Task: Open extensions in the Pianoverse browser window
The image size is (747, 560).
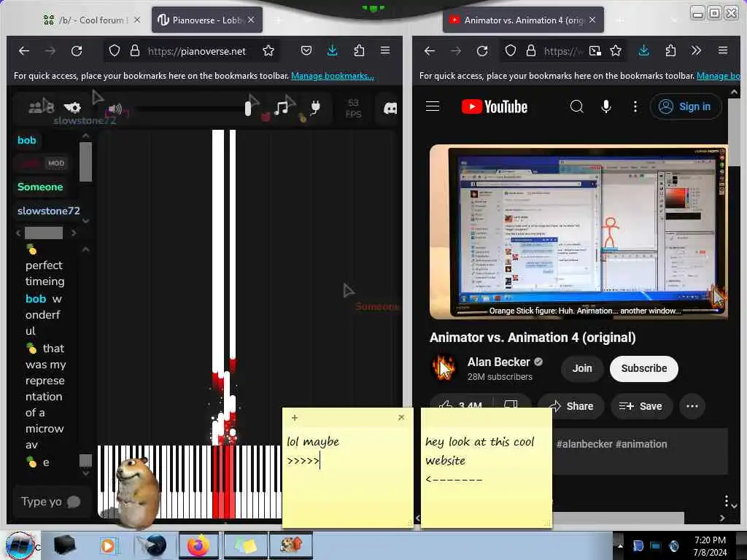Action: pos(359,50)
